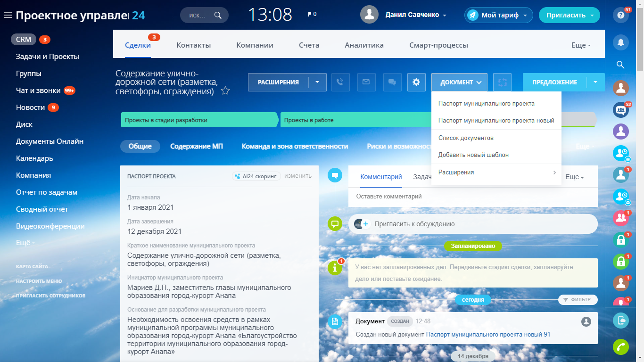Screen dimensions: 644x362
Task: Click the expand fullscreen icon beside Документ
Action: point(503,82)
